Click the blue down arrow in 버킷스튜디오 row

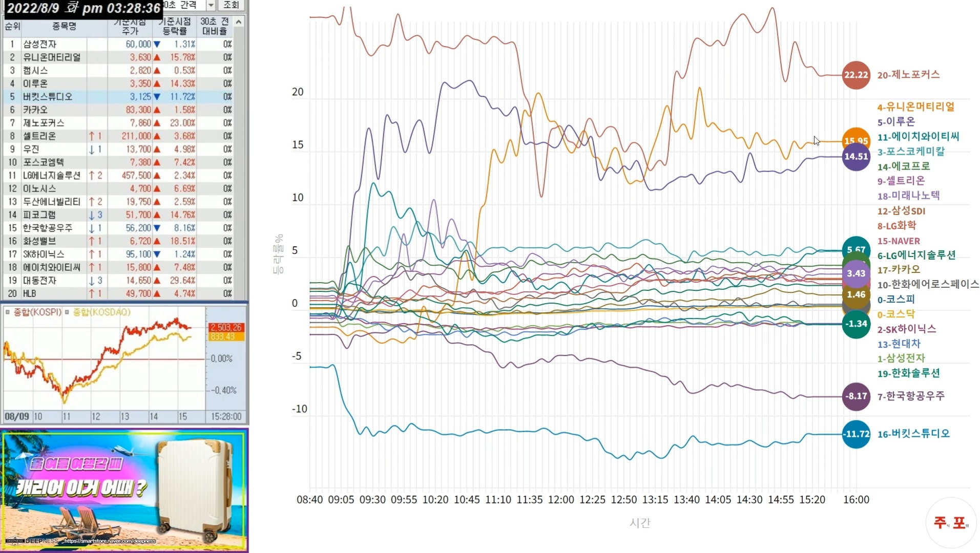(x=157, y=97)
